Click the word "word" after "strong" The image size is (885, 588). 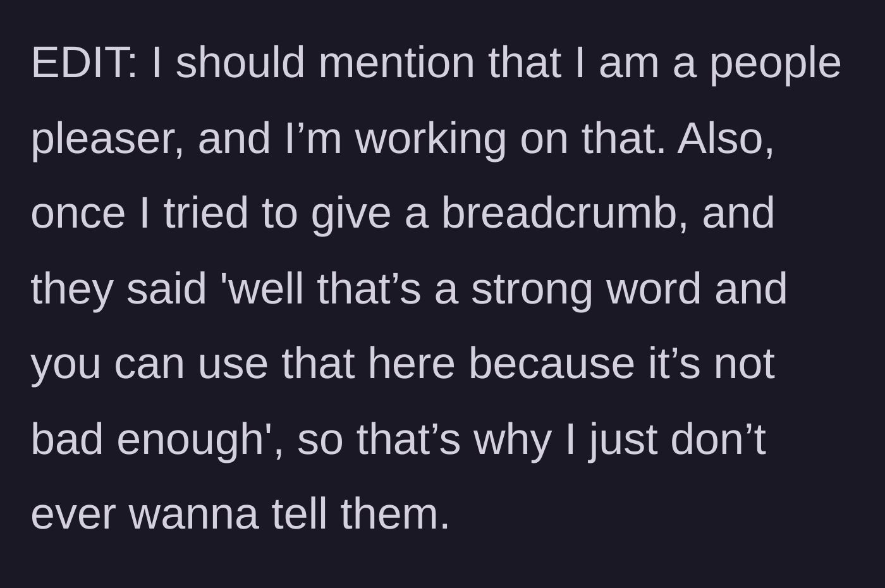tap(654, 289)
